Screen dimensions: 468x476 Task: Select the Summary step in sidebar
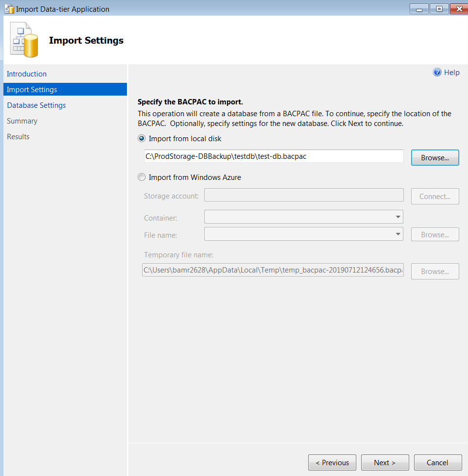(22, 121)
